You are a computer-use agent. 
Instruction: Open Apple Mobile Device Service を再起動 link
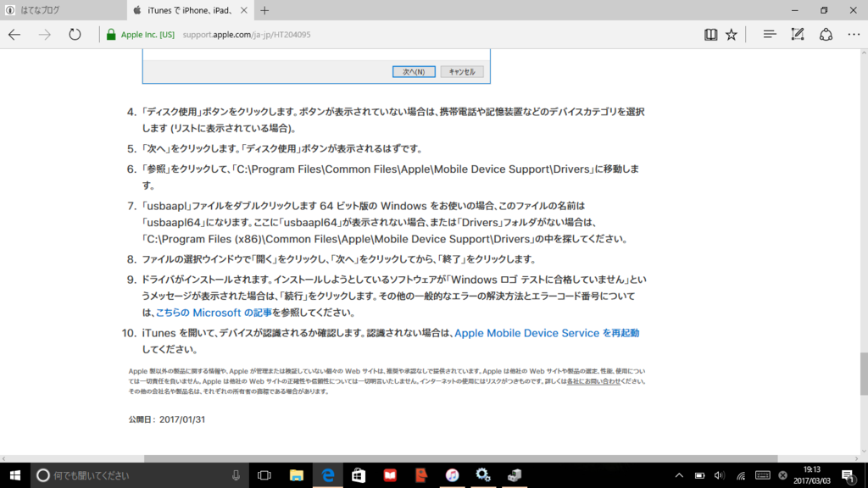(547, 333)
